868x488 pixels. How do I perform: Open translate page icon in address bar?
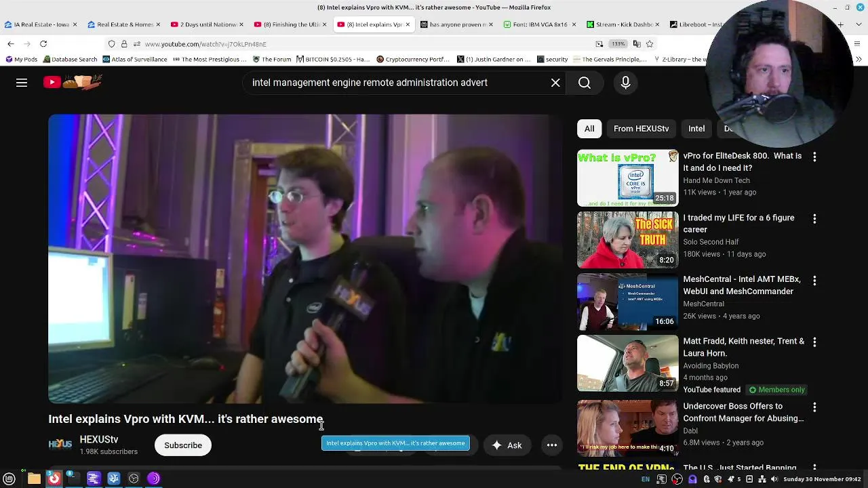636,44
